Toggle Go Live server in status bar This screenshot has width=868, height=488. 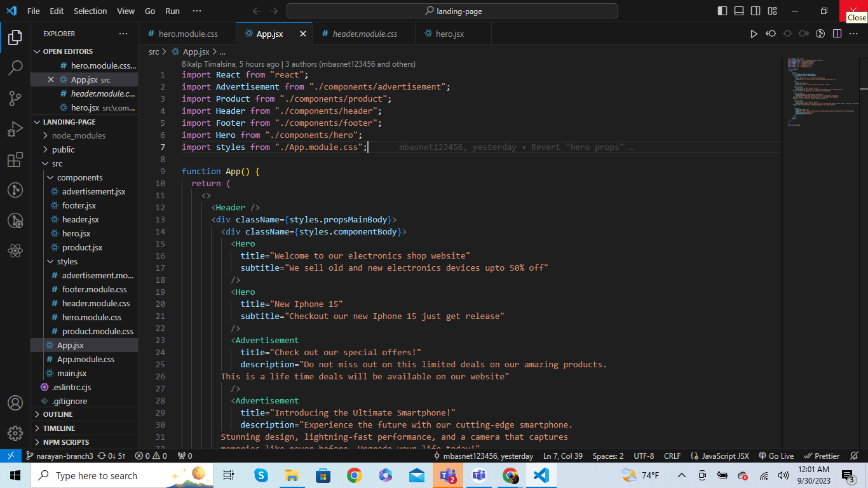click(776, 456)
